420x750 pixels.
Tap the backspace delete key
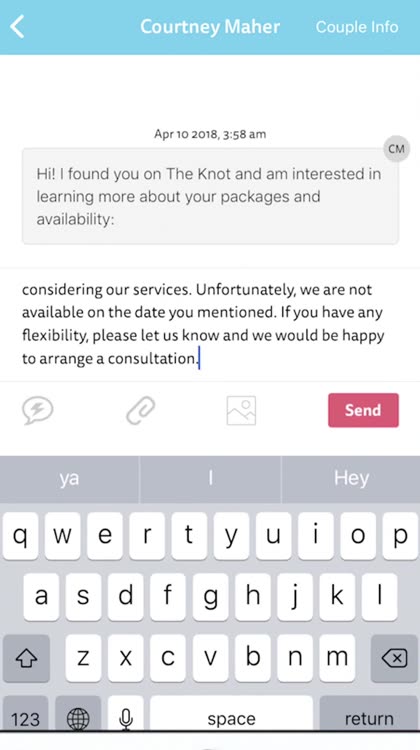(x=394, y=658)
